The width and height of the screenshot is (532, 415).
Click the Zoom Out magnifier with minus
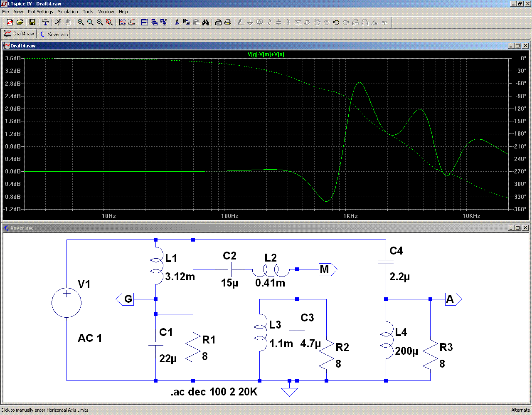[100, 22]
